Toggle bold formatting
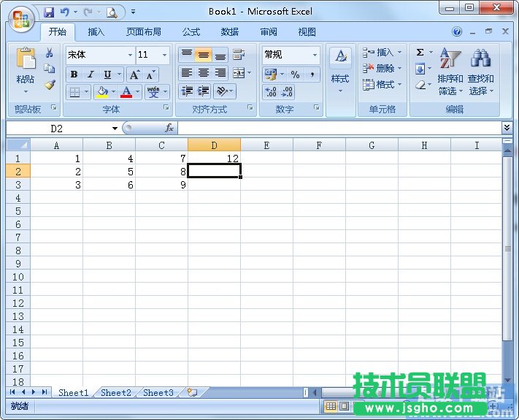 click(x=74, y=75)
